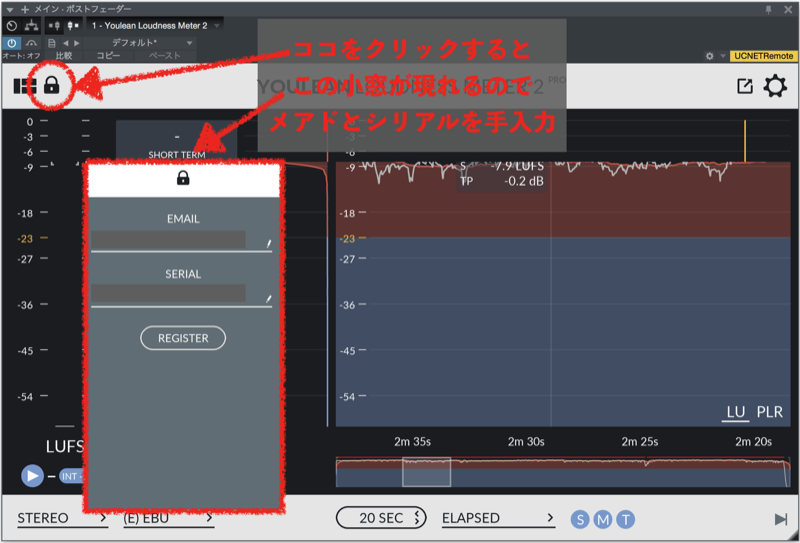This screenshot has height=543, width=800.
Task: Open the settings gear in the meter header
Action: pos(775,86)
